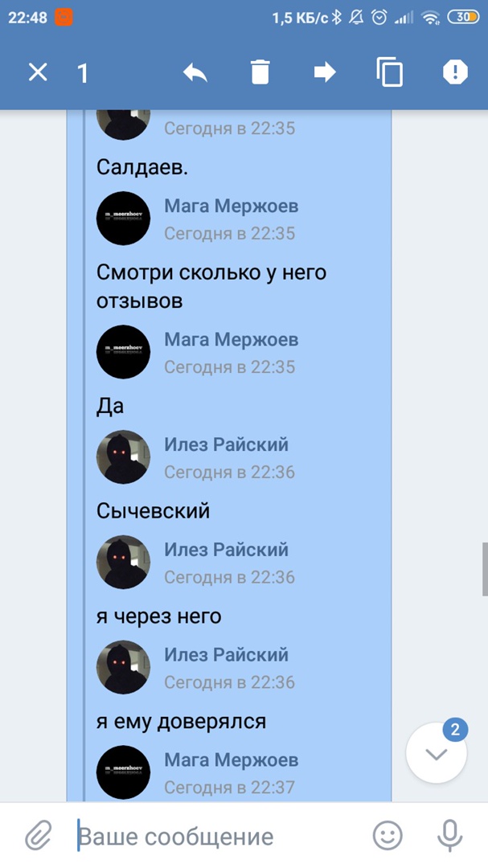The image size is (488, 868).
Task: Open Мага Мержоев profile at 22:37
Action: click(231, 760)
